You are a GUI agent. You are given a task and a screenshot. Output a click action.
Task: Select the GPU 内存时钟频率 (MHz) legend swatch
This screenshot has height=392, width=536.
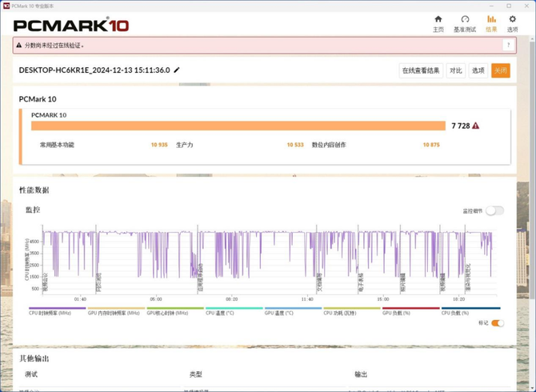[116, 308]
